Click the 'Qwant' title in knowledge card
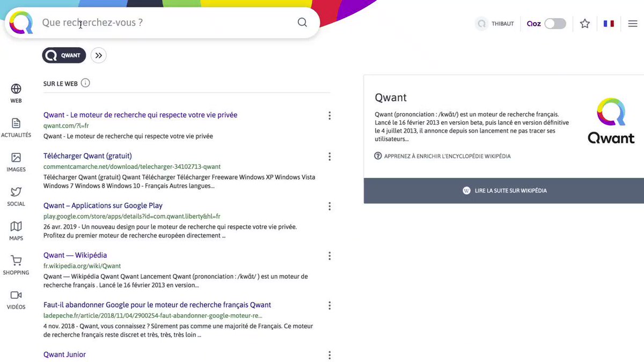This screenshot has height=362, width=644. [391, 98]
